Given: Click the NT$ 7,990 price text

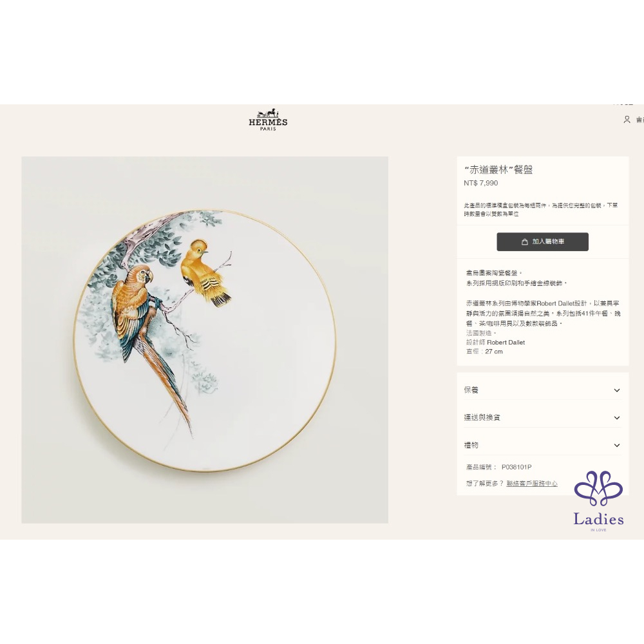Looking at the screenshot, I should [481, 183].
